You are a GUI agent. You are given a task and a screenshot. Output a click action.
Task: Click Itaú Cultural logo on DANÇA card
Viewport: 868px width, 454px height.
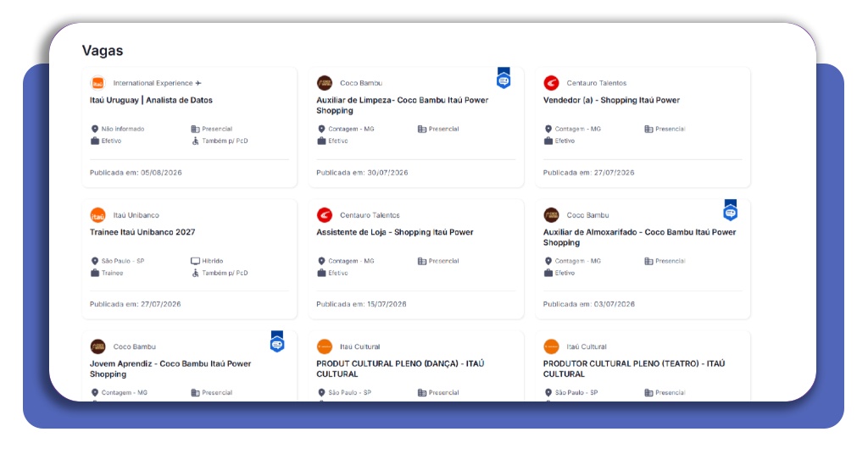(x=325, y=346)
